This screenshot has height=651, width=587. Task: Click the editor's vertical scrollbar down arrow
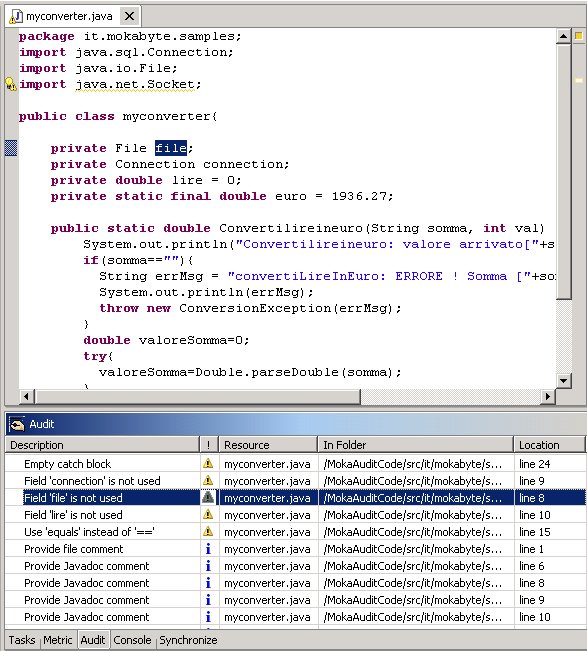tap(563, 380)
